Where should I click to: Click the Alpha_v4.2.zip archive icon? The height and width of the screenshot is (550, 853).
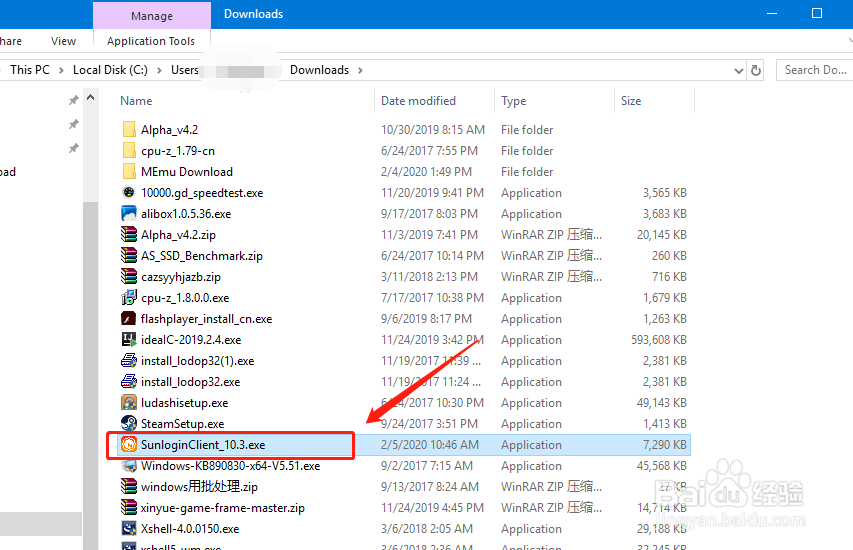pyautogui.click(x=129, y=234)
